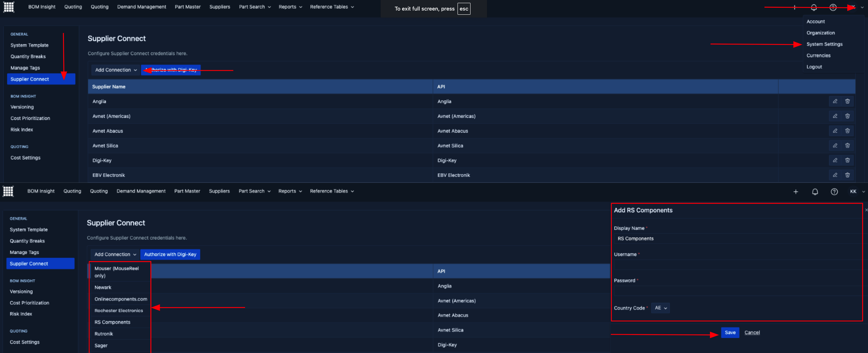Image resolution: width=868 pixels, height=353 pixels.
Task: Choose Mouser (MouseReel only) from the list
Action: (117, 272)
